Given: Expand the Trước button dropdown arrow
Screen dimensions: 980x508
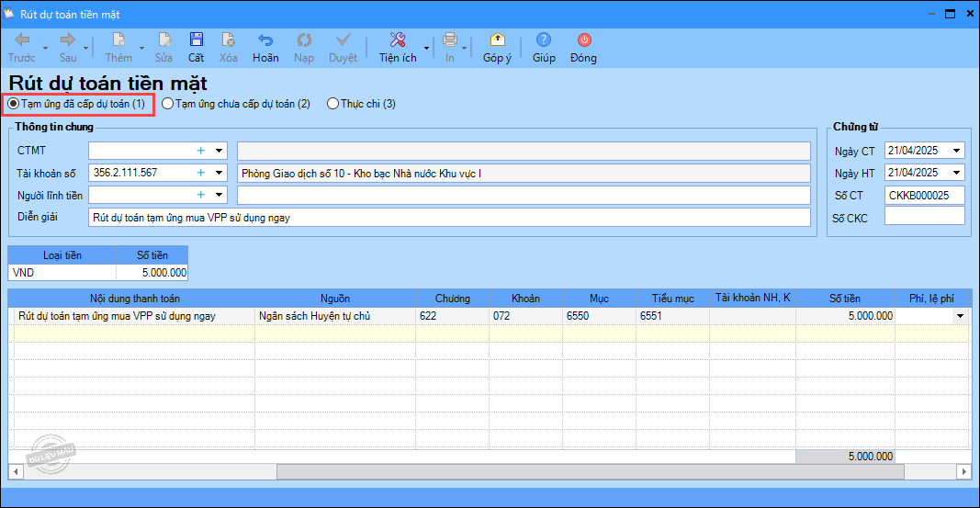Looking at the screenshot, I should [x=45, y=48].
